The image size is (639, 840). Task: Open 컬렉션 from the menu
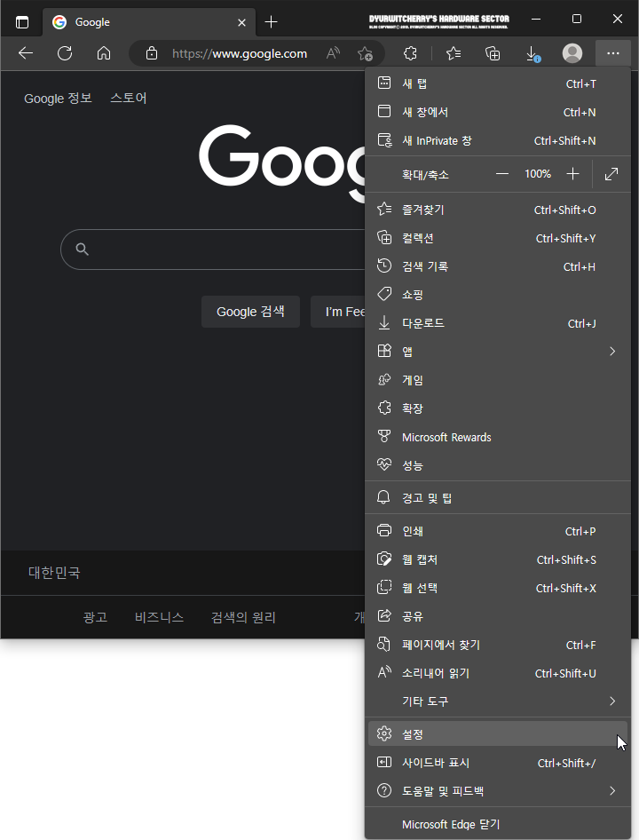[498, 238]
